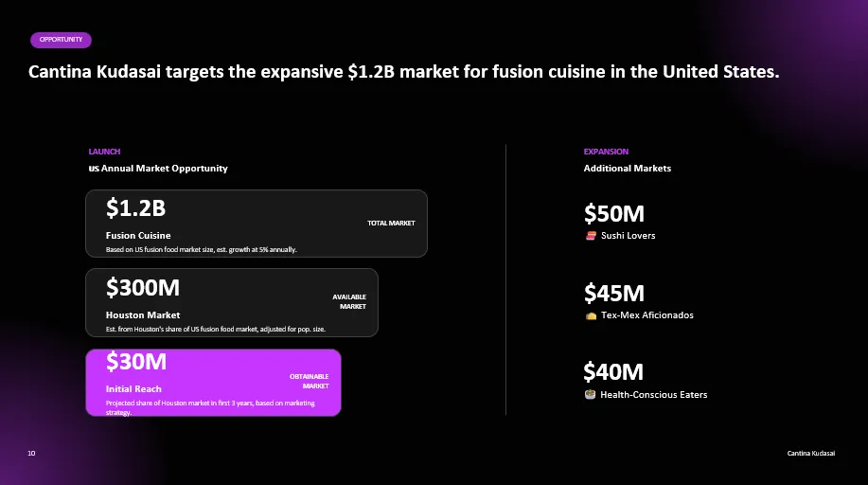Viewport: 868px width, 485px height.
Task: Click the Additional Markets subtitle
Action: [628, 169]
